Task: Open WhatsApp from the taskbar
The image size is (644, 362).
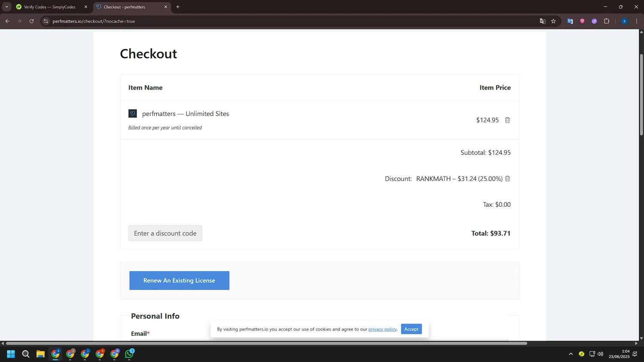Action: [x=129, y=354]
